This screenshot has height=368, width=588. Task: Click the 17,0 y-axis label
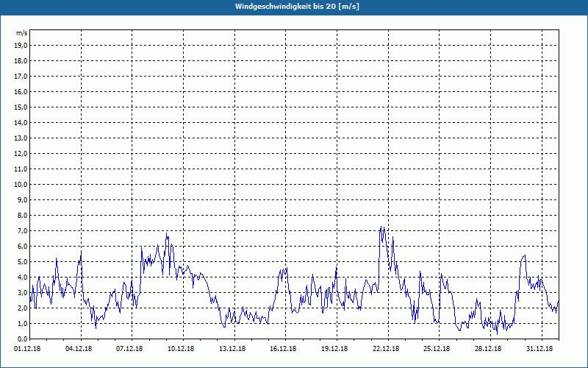tap(21, 77)
